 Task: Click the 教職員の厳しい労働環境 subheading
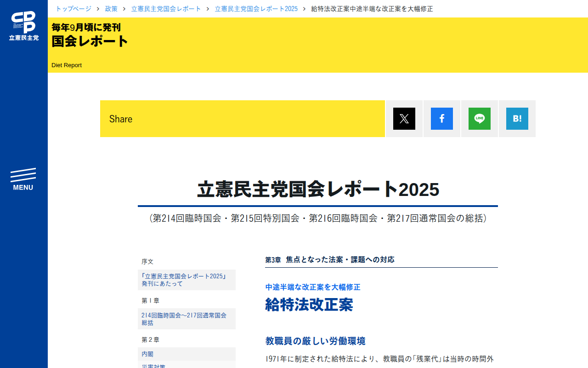[316, 341]
